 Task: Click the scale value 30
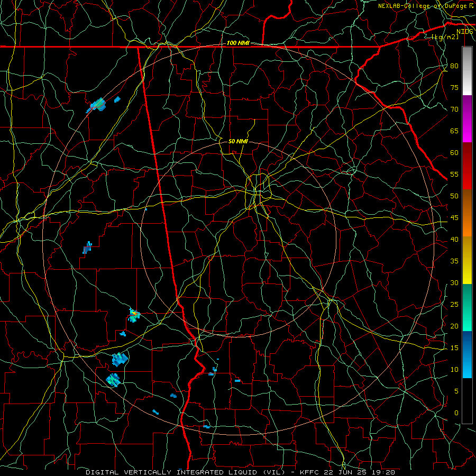(x=454, y=283)
